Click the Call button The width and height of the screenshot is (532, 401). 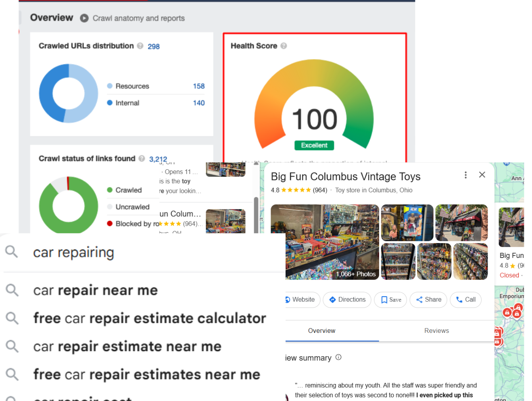(465, 300)
